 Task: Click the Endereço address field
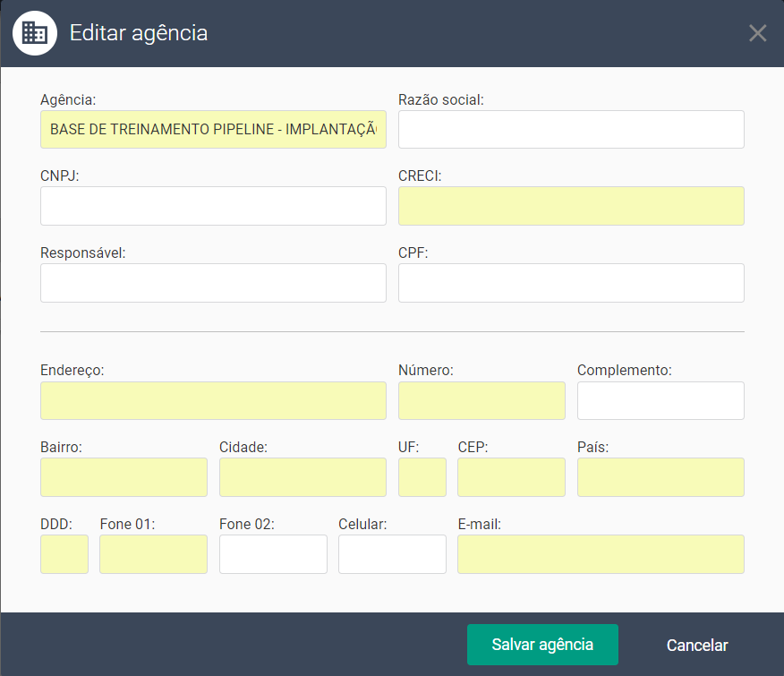click(x=213, y=400)
